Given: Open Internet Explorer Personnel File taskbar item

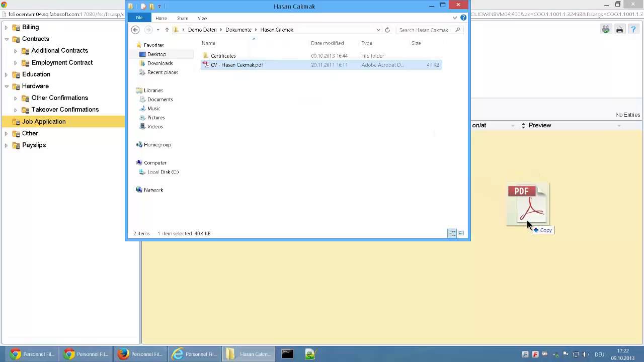Looking at the screenshot, I should click(x=194, y=354).
